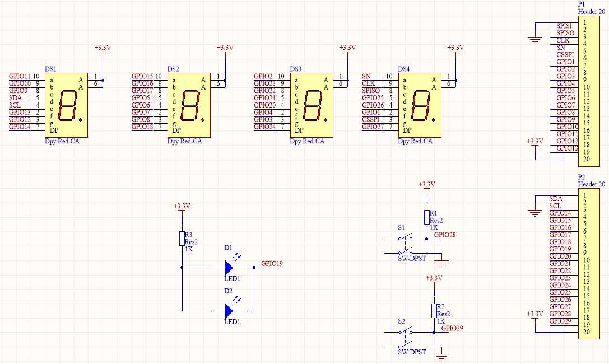This screenshot has width=609, height=364.
Task: Click the DS1 designator text
Action: 51,69
